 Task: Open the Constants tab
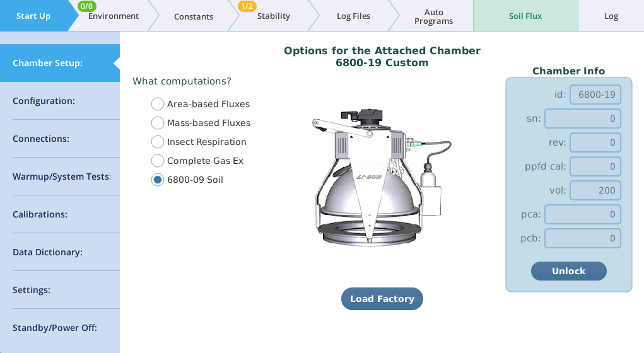(194, 16)
